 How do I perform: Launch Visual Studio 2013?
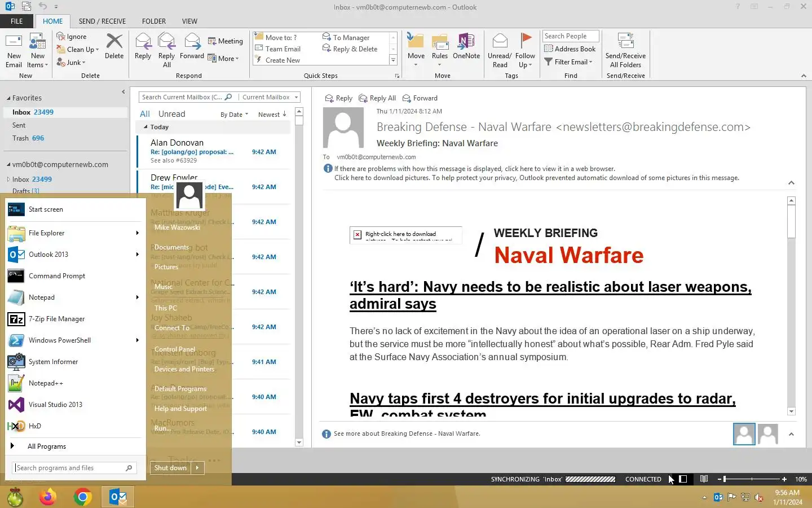click(x=73, y=405)
